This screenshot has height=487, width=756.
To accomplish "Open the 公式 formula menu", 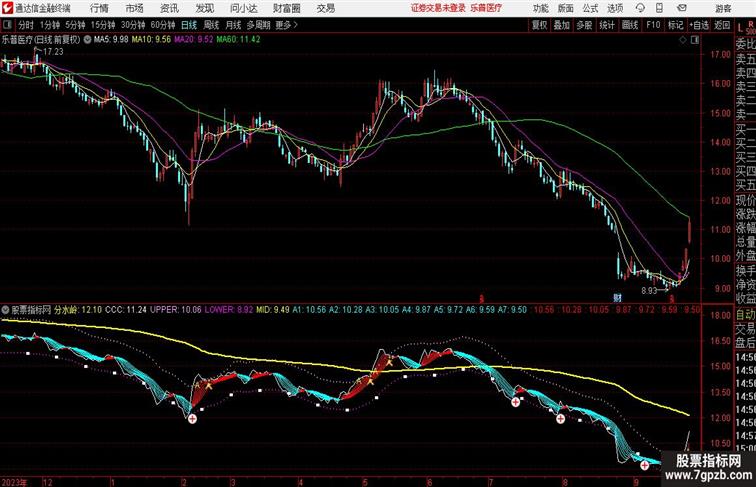I will pyautogui.click(x=590, y=8).
